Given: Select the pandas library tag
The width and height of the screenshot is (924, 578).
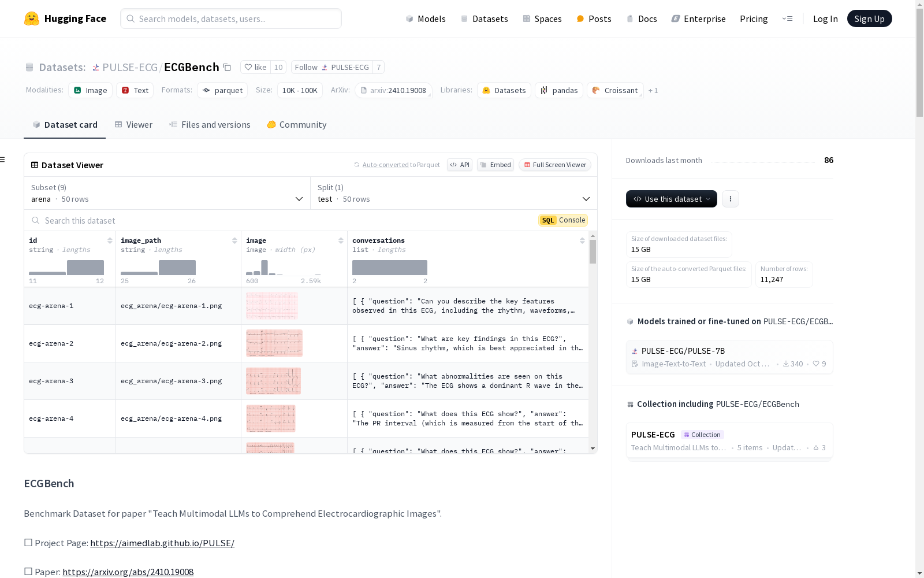Looking at the screenshot, I should coord(559,90).
